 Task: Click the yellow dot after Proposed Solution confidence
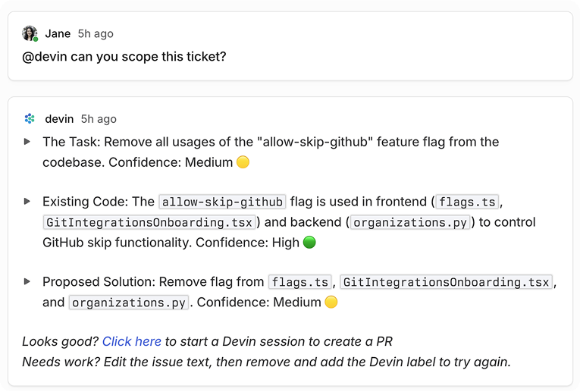[331, 302]
